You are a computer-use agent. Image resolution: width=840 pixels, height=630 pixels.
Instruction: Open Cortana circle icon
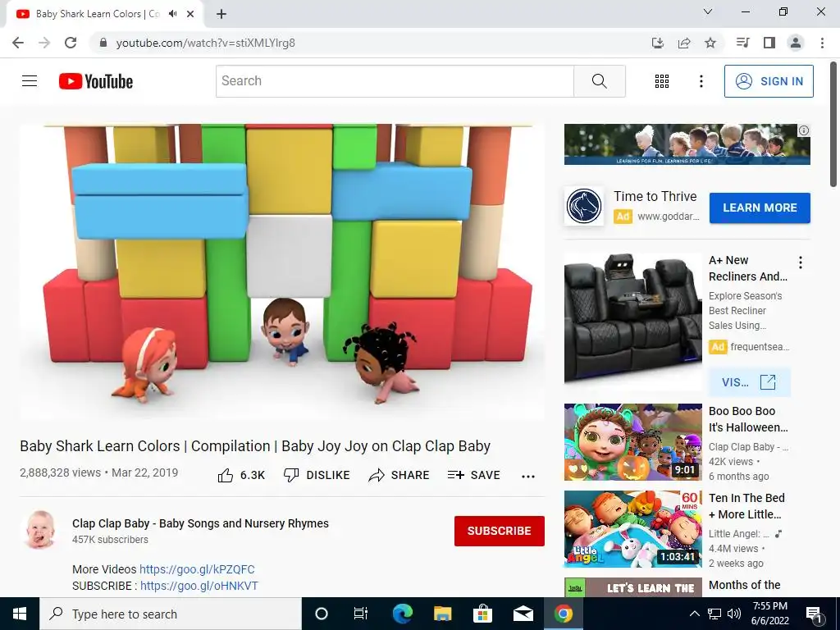(322, 614)
